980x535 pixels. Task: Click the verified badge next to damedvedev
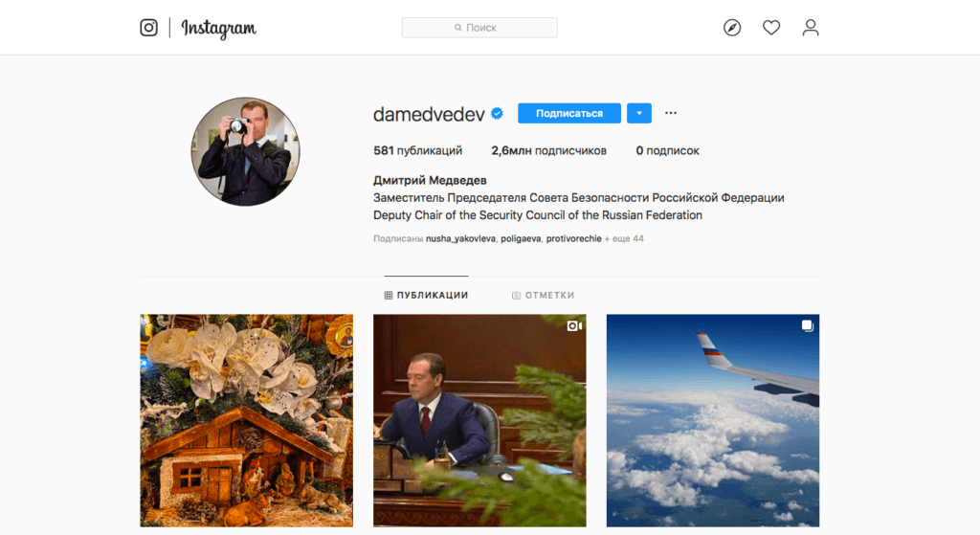[x=498, y=113]
